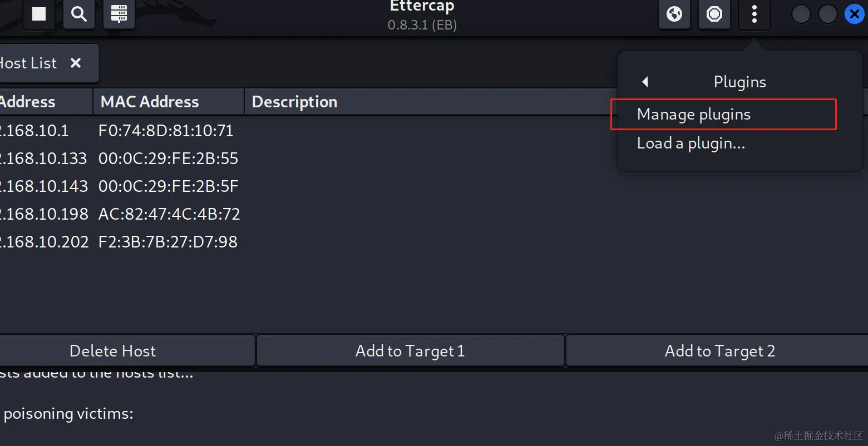Screen dimensions: 868x446
Task: Open the three-dot Ettercap menu
Action: coord(754,14)
